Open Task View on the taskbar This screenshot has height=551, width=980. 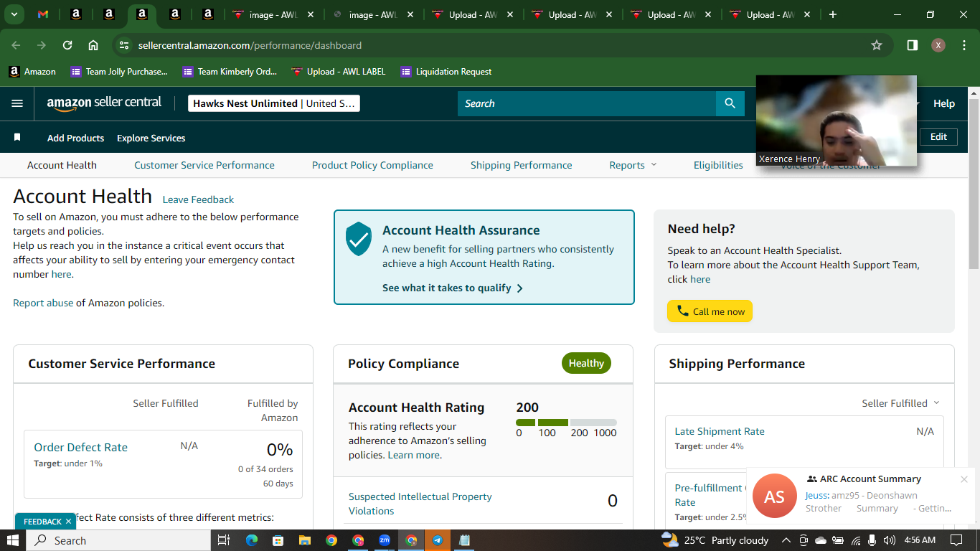coord(223,540)
